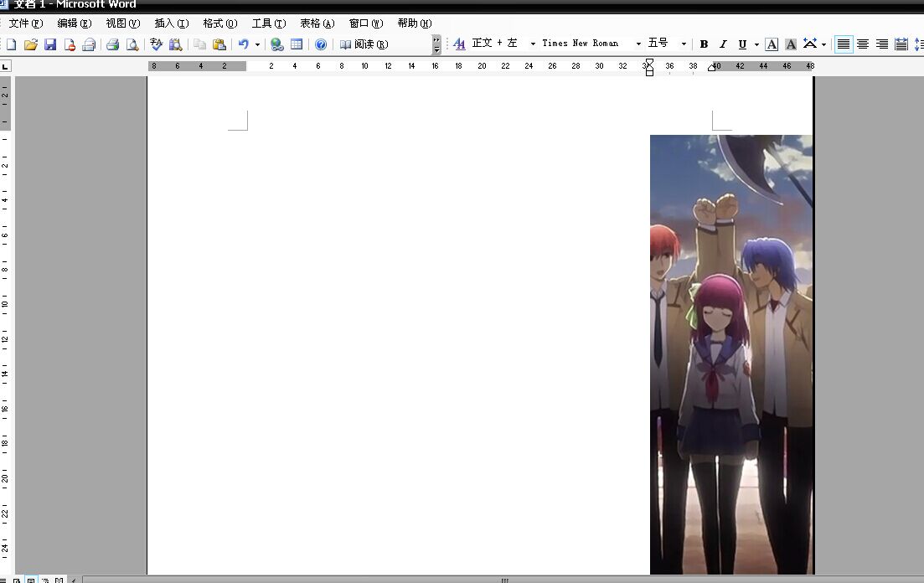Open the 文件(F) menu
The image size is (924, 583).
26,23
